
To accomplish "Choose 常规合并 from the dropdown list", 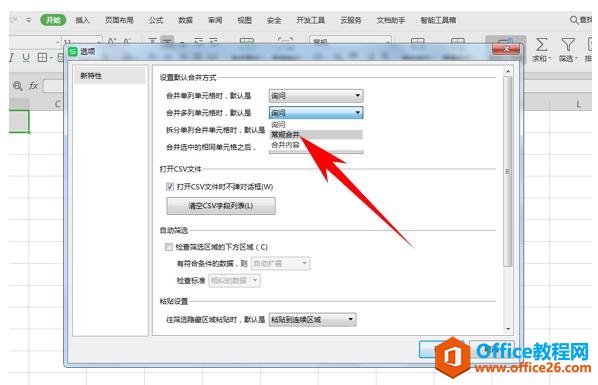I will [316, 135].
